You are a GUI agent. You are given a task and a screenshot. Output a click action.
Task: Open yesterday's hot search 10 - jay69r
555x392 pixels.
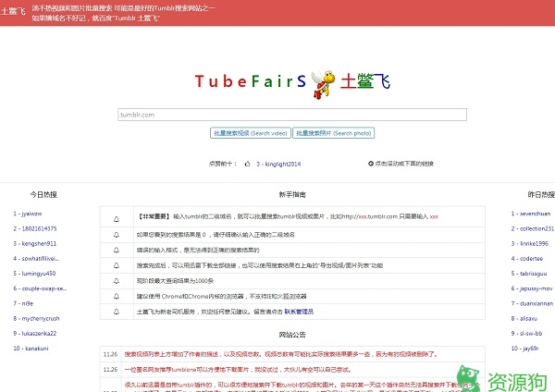pos(524,349)
